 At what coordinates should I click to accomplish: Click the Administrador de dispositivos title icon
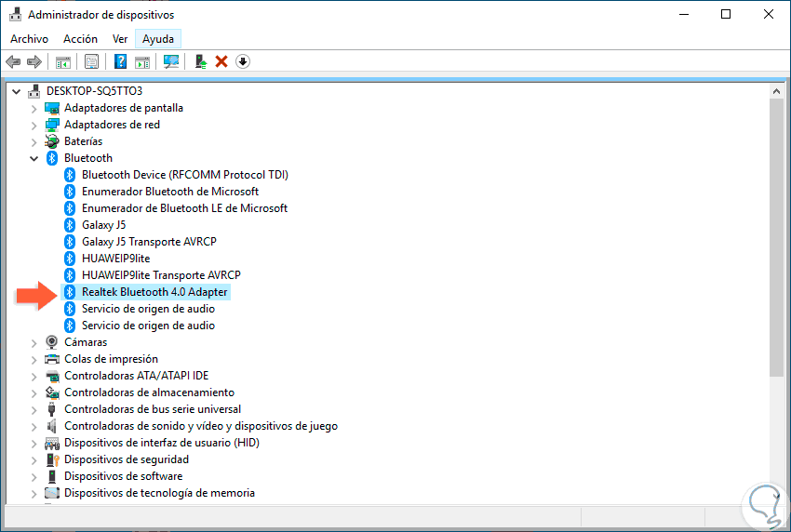16,15
